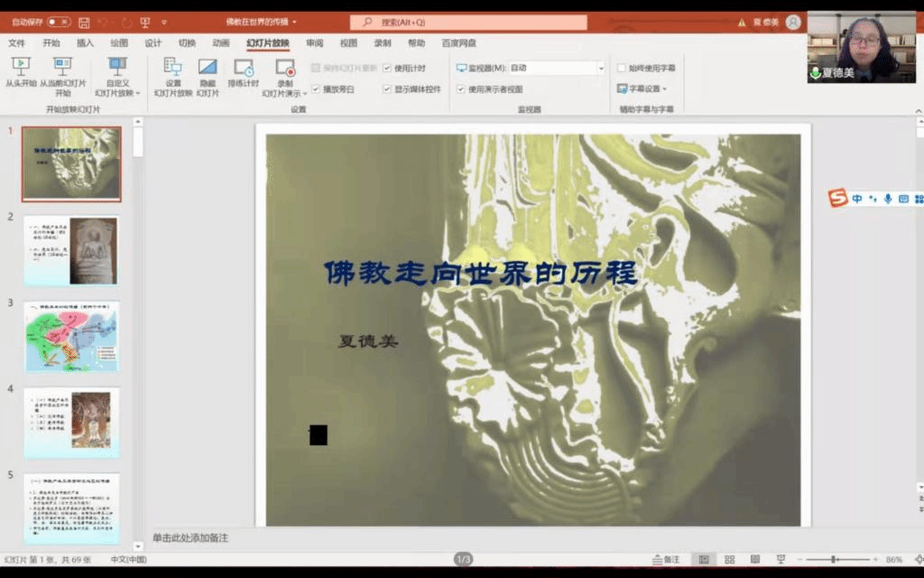This screenshot has height=578, width=924.
Task: Click 从头开始 slideshow icon
Action: coord(20,67)
